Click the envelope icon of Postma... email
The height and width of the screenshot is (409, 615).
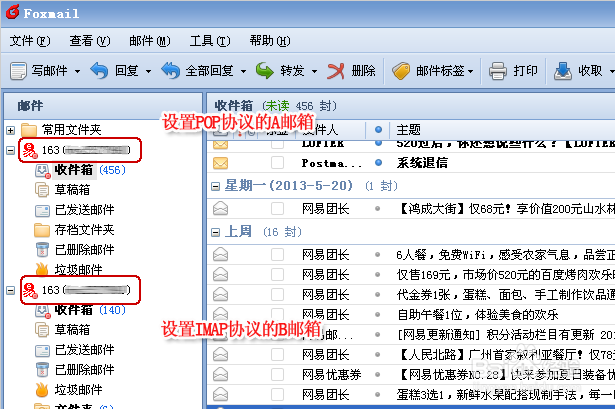coord(220,163)
